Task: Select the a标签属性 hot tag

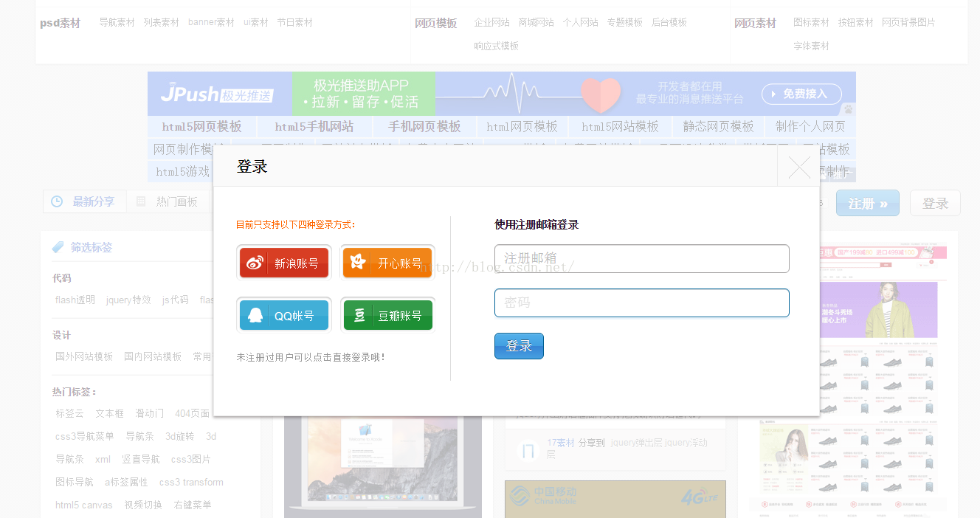Action: 126,482
